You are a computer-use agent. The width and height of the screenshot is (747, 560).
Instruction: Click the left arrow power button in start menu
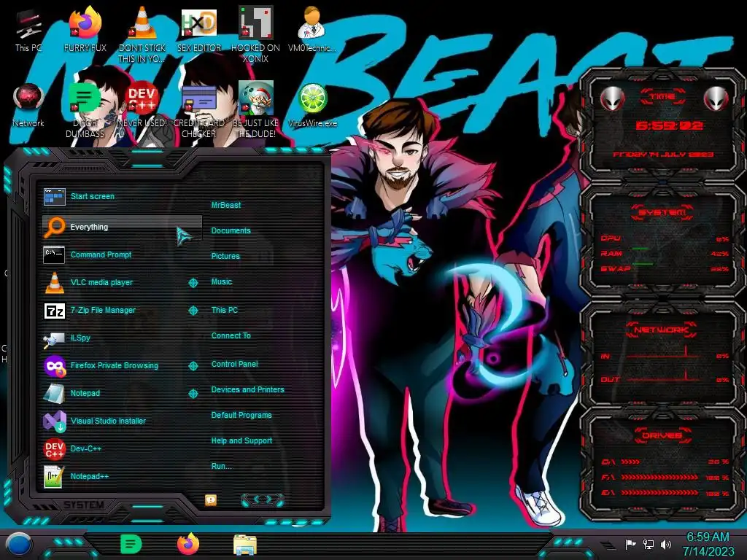click(255, 499)
